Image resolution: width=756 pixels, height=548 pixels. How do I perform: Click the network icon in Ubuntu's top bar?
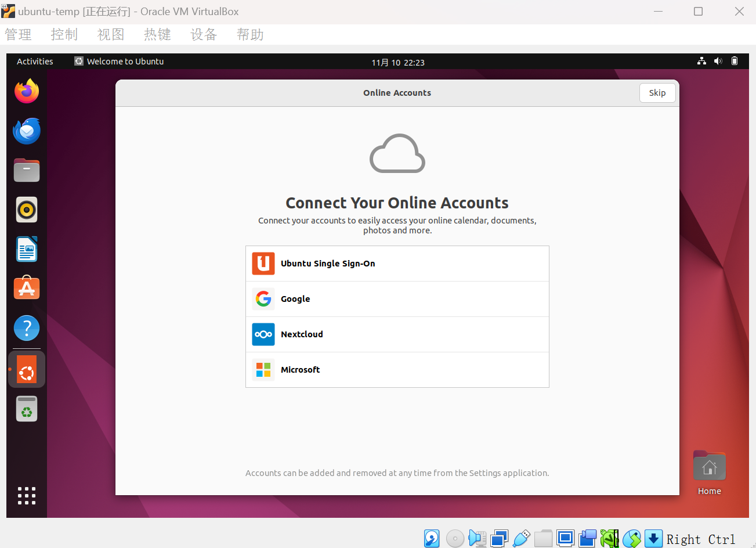[x=702, y=61]
